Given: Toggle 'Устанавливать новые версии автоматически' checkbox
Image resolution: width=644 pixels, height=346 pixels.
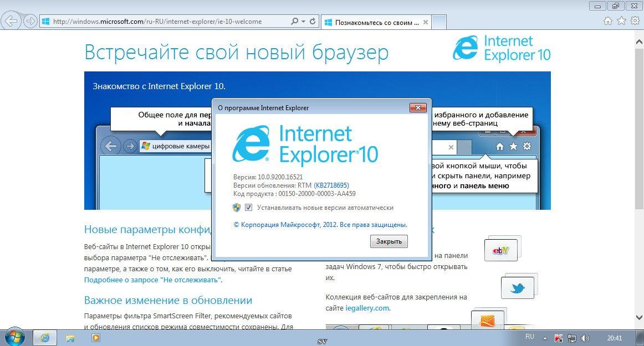Looking at the screenshot, I should tap(249, 208).
